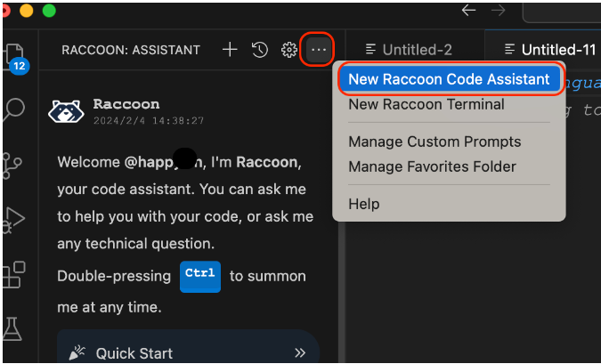Open the Source Control branch icon
This screenshot has width=601, height=364.
tap(12, 166)
